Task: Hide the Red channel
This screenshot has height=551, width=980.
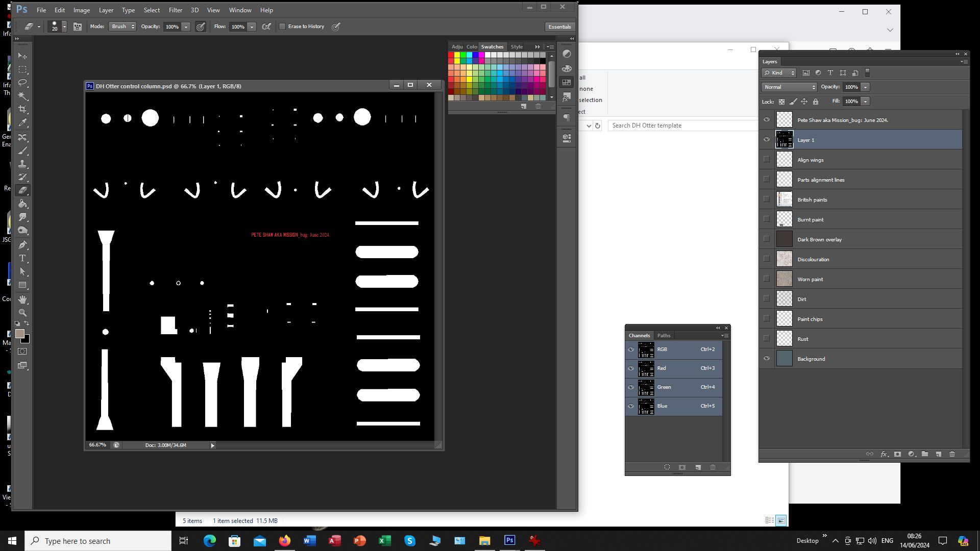Action: 631,368
